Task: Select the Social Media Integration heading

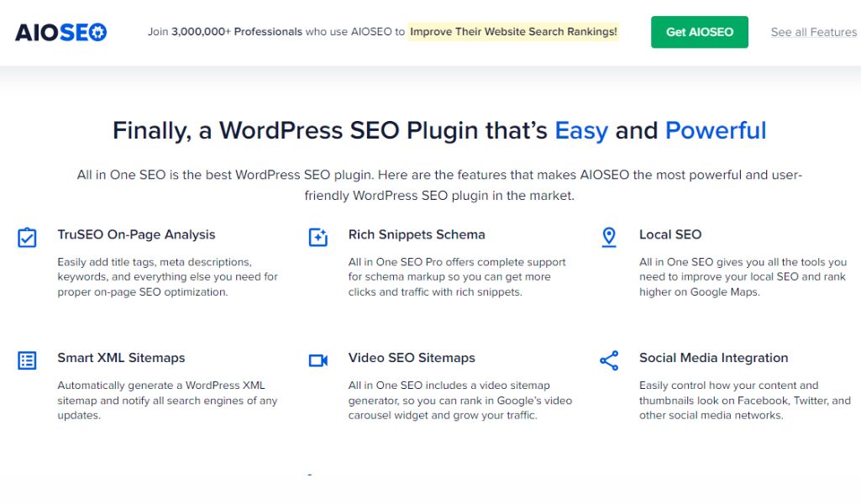Action: 714,357
